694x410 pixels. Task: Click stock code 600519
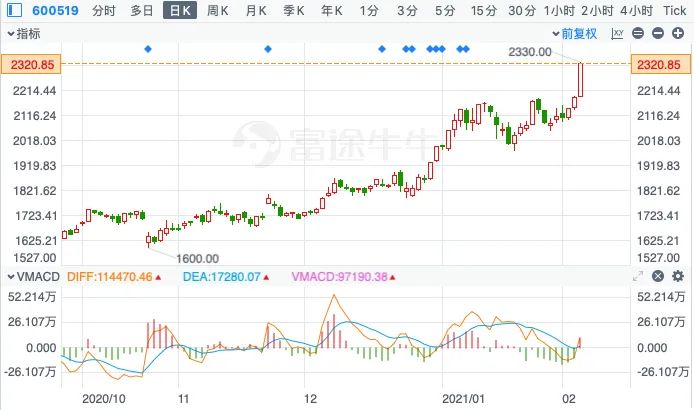(x=55, y=10)
